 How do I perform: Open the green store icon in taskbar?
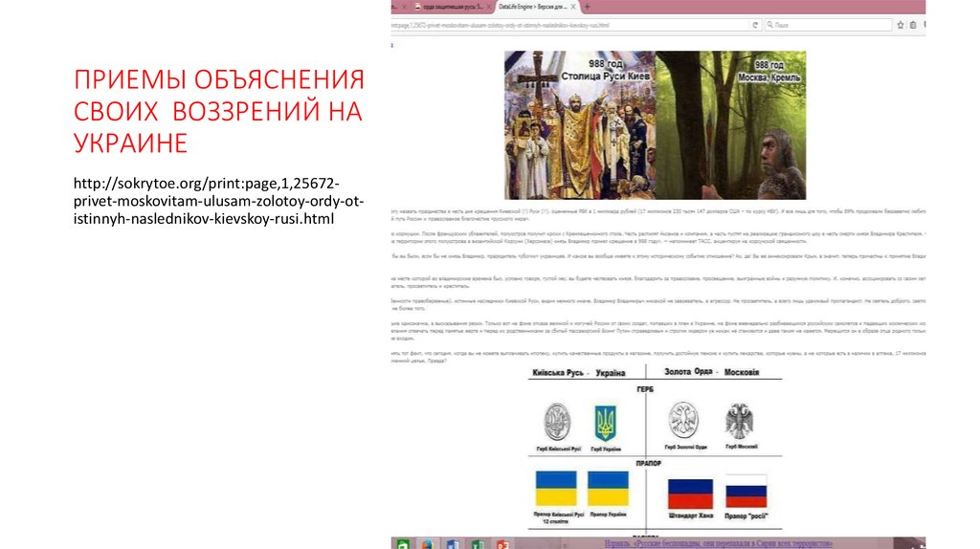pyautogui.click(x=403, y=544)
